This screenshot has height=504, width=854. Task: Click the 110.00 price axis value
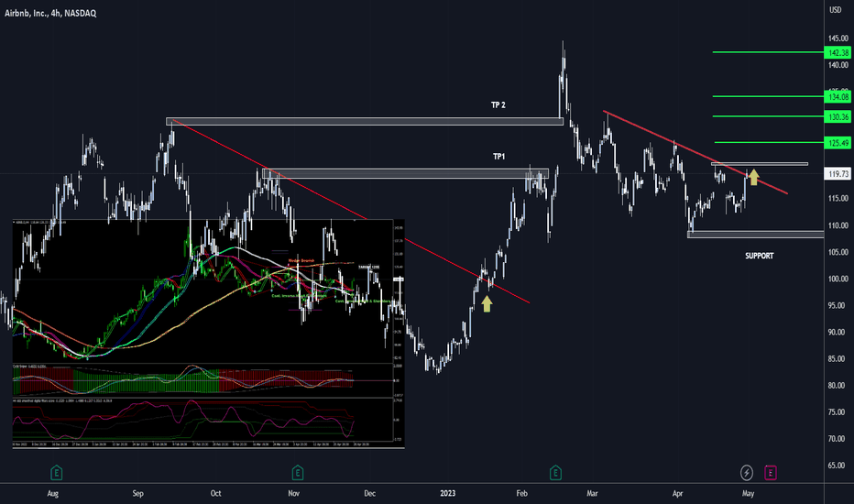coord(838,225)
